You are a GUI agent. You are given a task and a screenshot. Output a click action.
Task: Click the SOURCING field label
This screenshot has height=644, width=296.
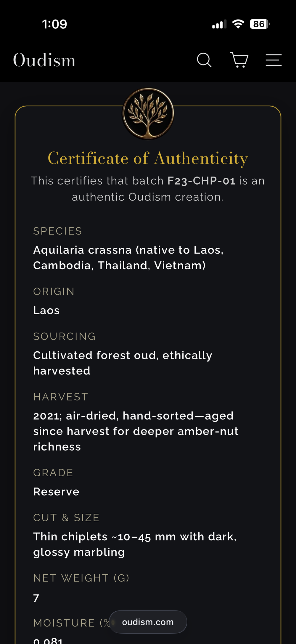tap(65, 337)
